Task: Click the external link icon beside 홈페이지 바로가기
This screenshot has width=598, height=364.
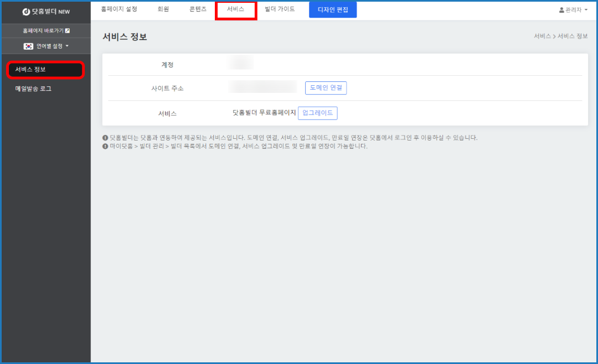Action: [68, 30]
